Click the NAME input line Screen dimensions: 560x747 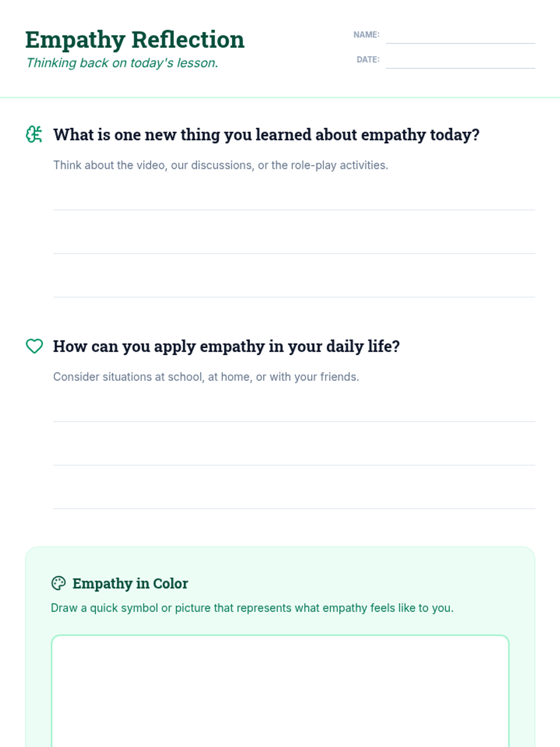(460, 36)
